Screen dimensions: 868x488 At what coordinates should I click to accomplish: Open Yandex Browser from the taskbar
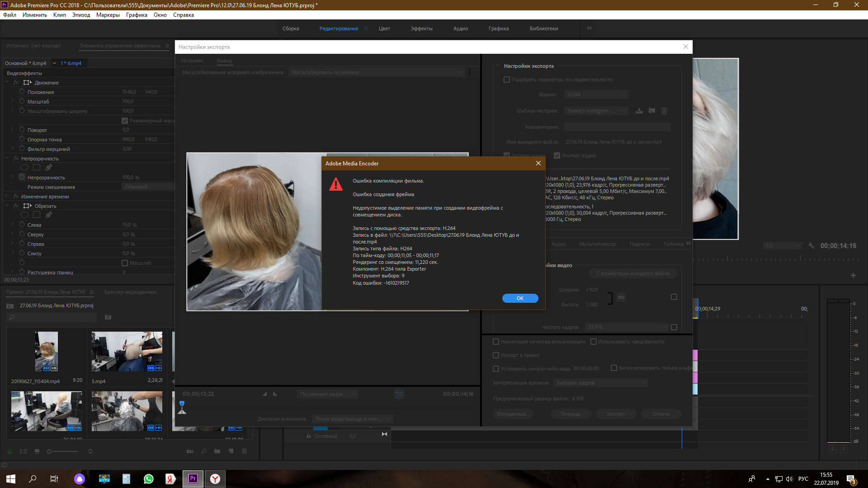pos(215,479)
